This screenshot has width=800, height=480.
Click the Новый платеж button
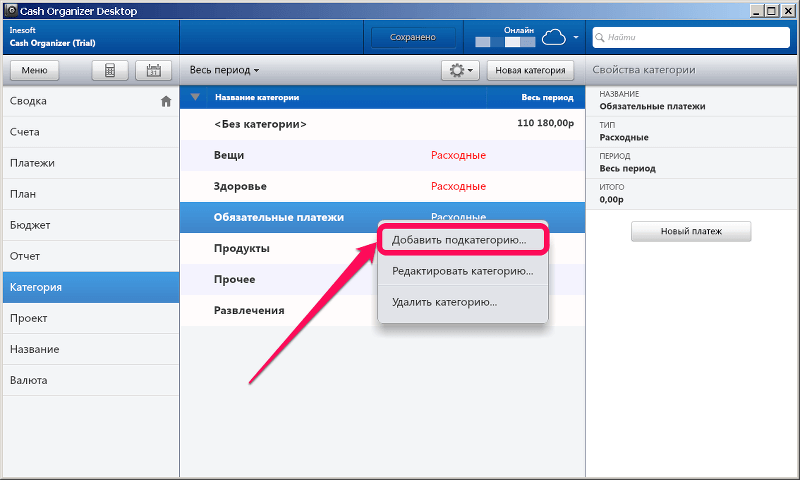coord(691,231)
